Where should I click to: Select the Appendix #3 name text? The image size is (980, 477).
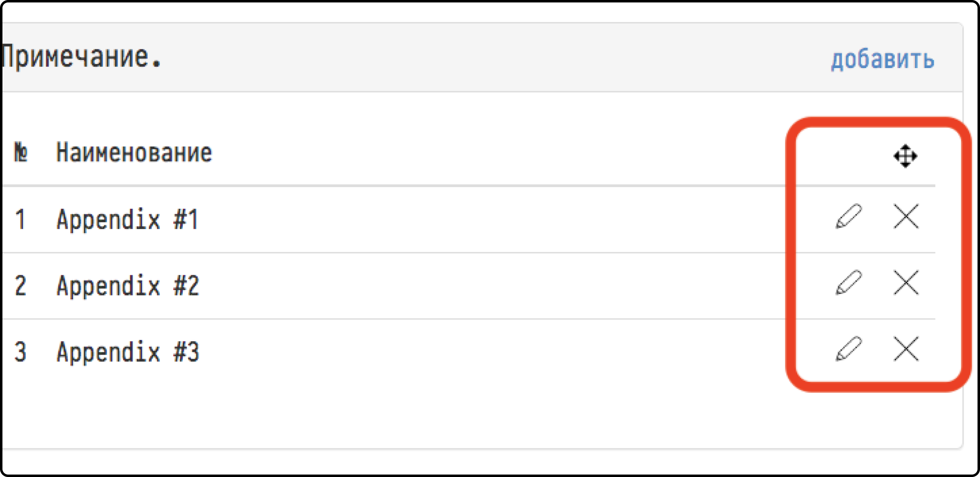click(127, 352)
